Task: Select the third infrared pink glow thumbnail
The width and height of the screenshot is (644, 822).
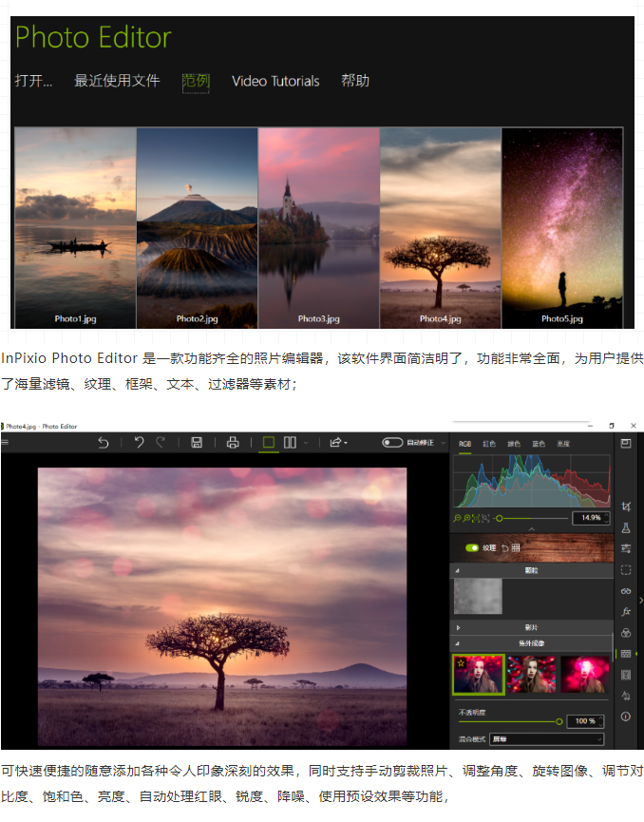Action: tap(585, 675)
